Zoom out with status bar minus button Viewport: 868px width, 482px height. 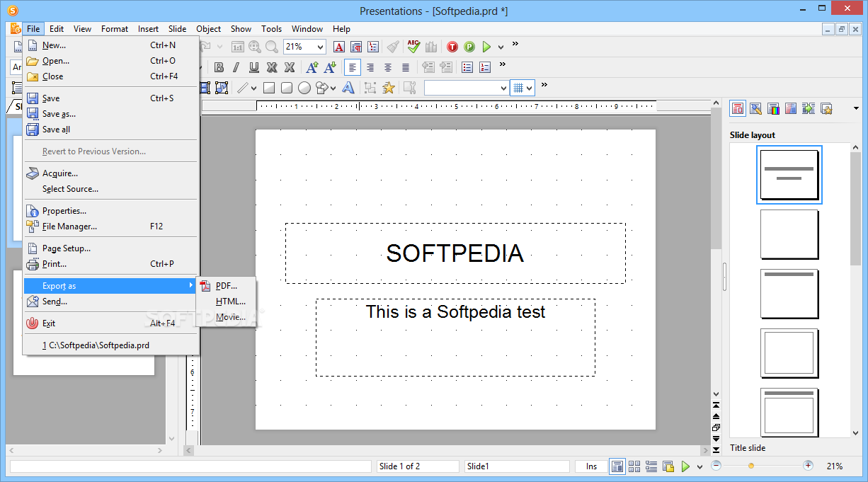point(716,466)
